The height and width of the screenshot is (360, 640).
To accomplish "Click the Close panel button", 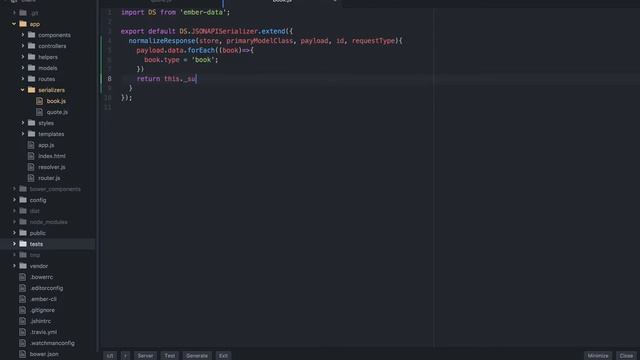I will tap(626, 356).
